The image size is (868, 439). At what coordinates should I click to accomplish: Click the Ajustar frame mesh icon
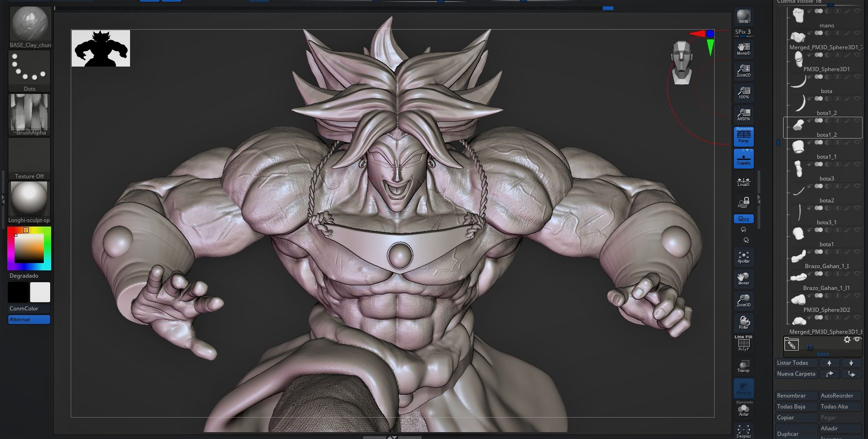pos(743,257)
